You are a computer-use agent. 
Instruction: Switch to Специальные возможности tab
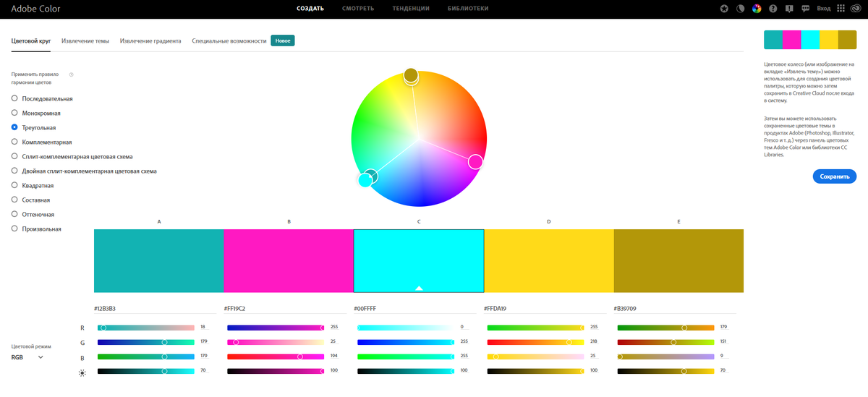[229, 41]
